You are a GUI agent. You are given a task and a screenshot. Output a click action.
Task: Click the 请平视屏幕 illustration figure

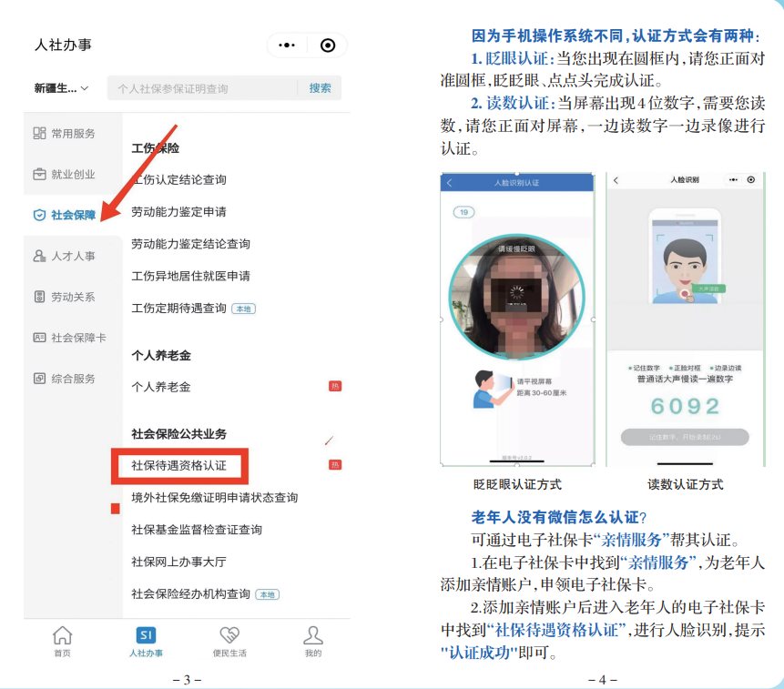point(493,389)
